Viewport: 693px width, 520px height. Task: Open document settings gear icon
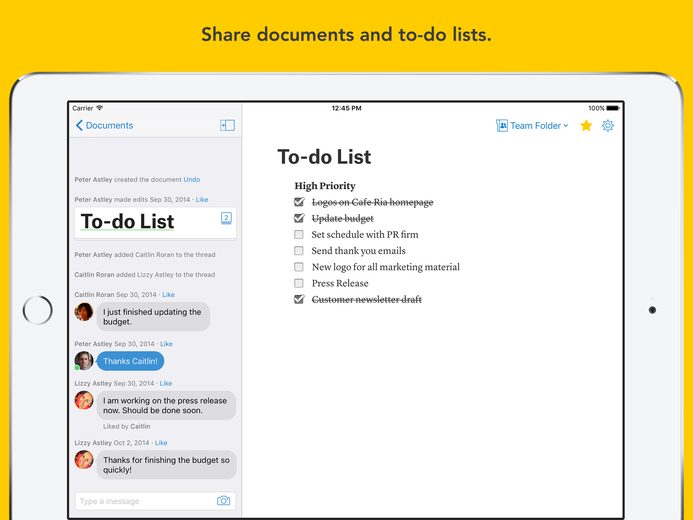coord(608,126)
